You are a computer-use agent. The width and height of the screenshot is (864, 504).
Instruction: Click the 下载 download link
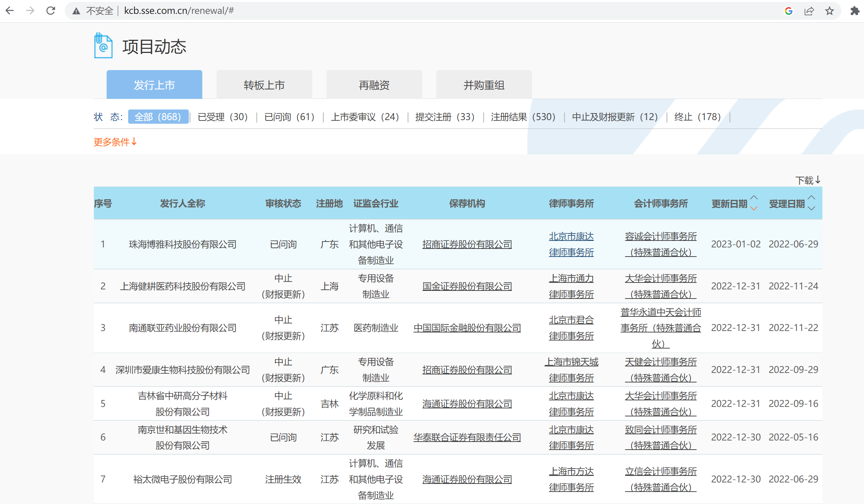click(x=808, y=180)
